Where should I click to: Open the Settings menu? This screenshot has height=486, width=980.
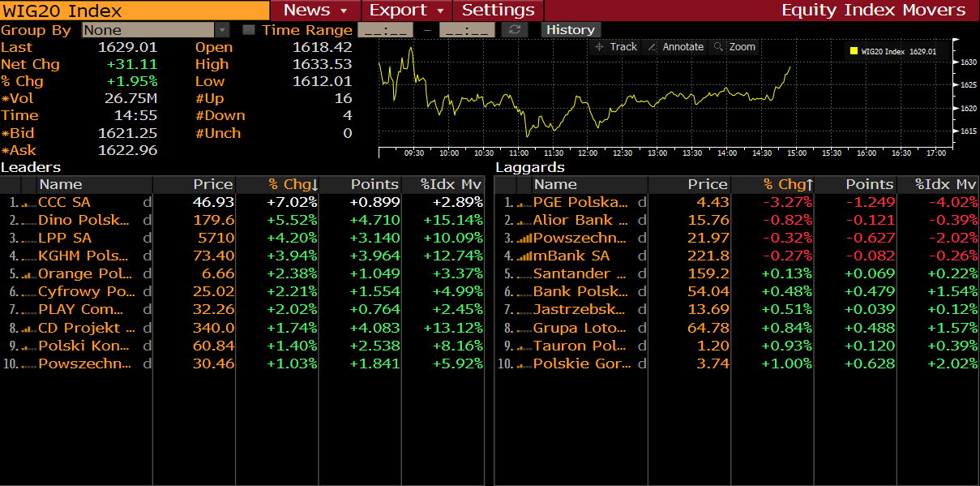[498, 11]
